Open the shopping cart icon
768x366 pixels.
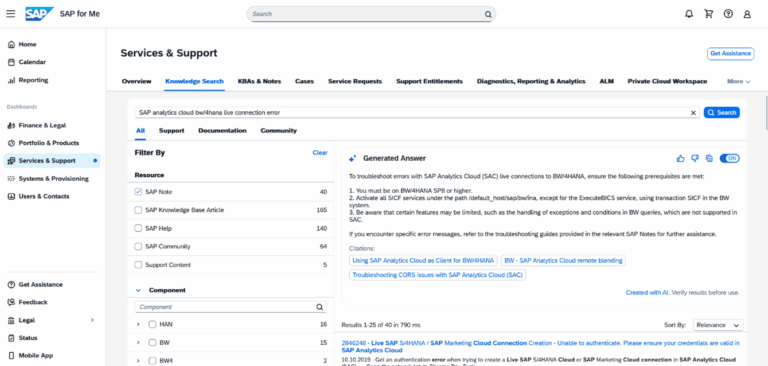708,14
